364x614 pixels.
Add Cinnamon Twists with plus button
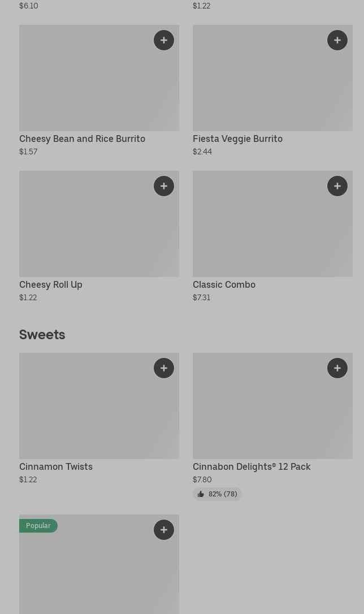(x=163, y=368)
